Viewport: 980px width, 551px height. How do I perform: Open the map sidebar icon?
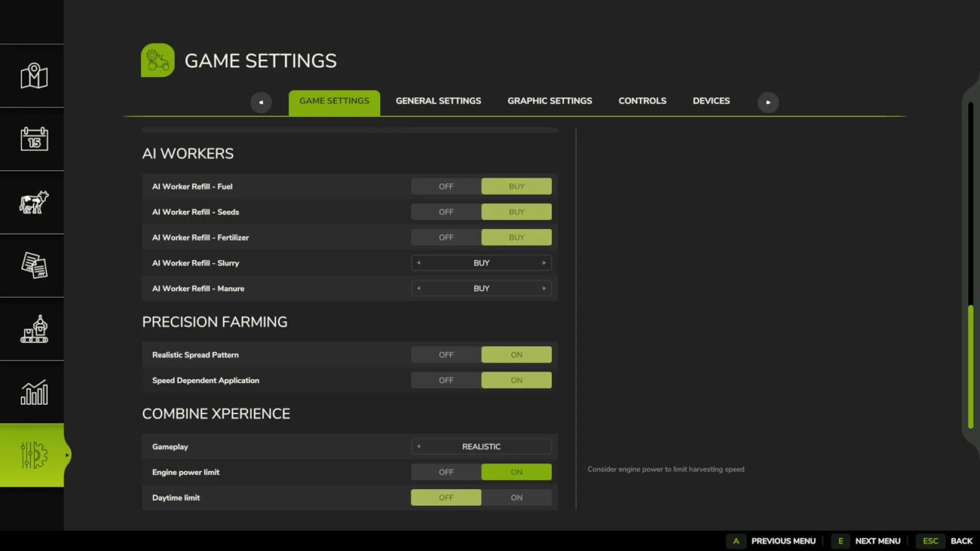pyautogui.click(x=33, y=76)
